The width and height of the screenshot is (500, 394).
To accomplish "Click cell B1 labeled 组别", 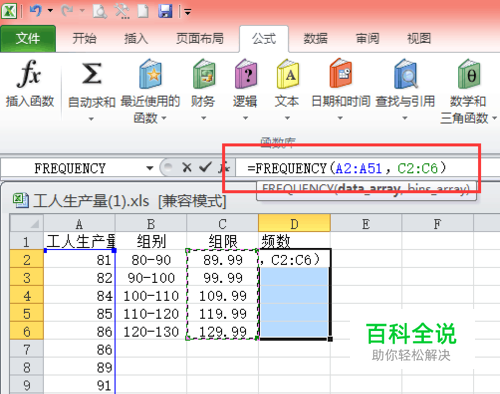I will [x=151, y=241].
